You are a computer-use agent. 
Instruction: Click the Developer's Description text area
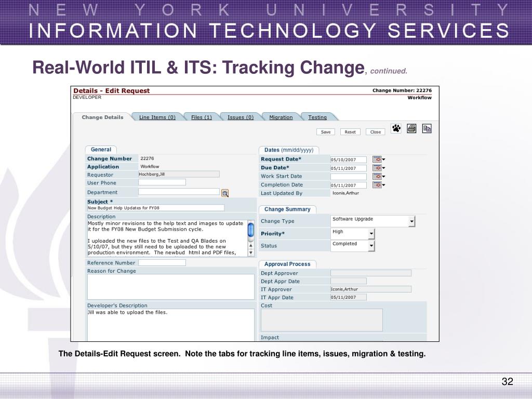pyautogui.click(x=170, y=325)
